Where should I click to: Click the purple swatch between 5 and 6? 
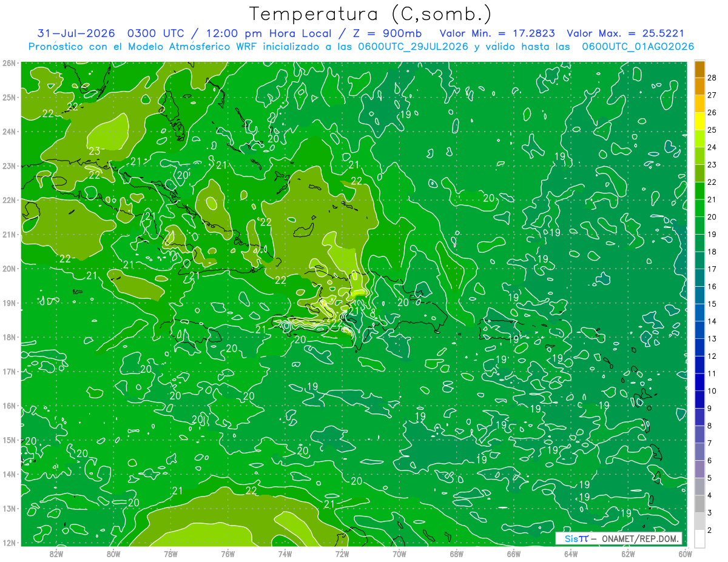point(699,469)
